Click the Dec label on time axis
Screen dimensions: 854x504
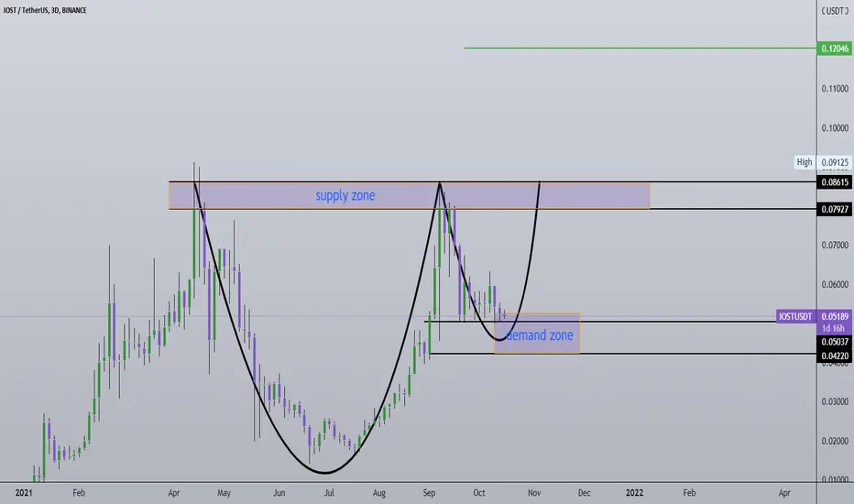584,493
